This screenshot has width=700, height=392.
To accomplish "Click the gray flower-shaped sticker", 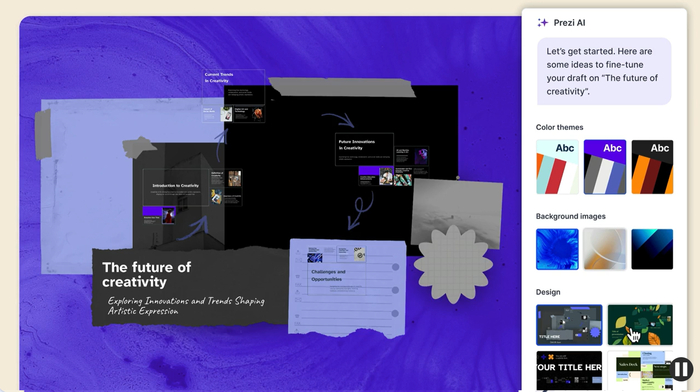I will tap(454, 264).
